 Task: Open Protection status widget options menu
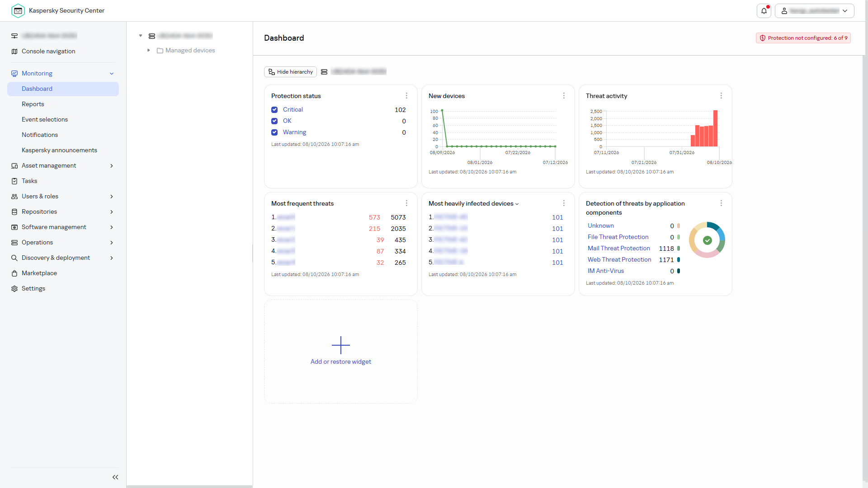(406, 96)
